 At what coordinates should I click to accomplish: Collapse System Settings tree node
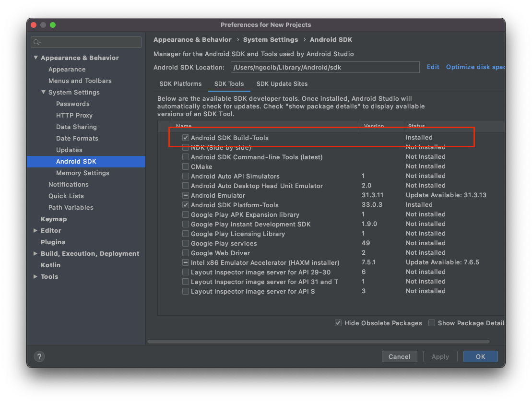coord(43,92)
